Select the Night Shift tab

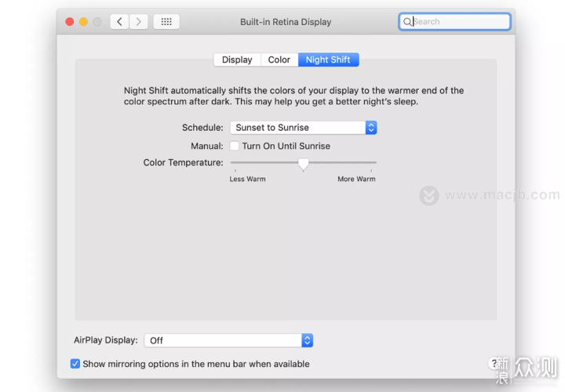pyautogui.click(x=328, y=60)
